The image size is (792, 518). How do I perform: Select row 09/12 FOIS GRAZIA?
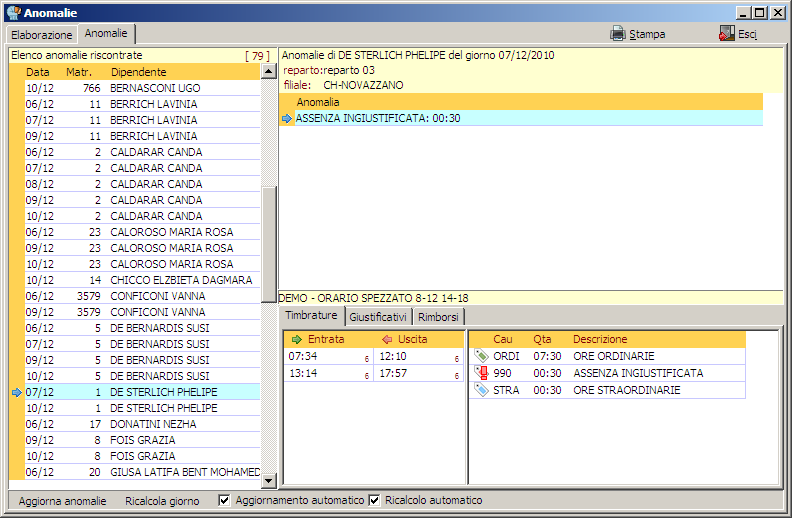(x=142, y=440)
